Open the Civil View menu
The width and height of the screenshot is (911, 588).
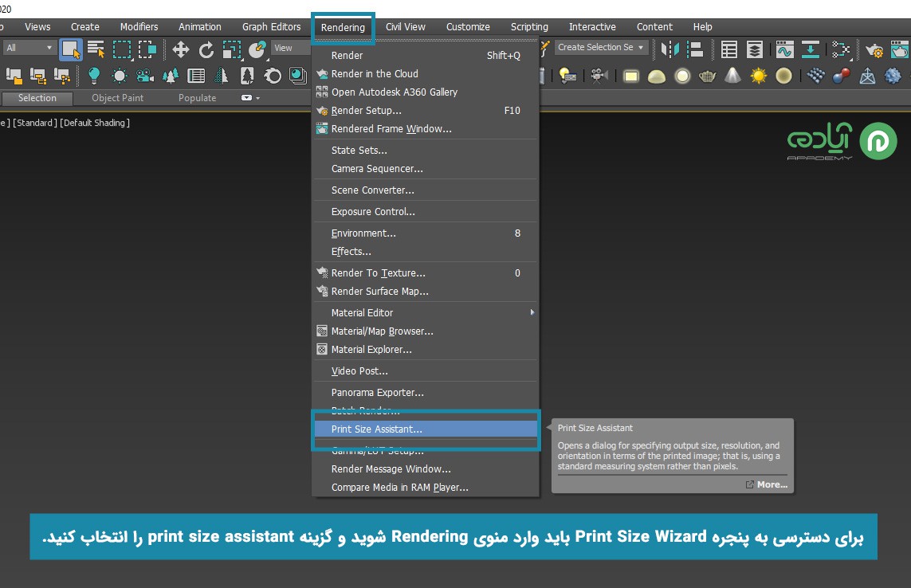pos(406,27)
